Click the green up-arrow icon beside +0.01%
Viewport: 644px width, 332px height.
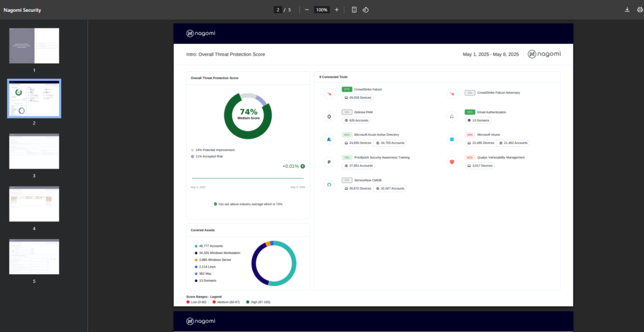pos(303,167)
